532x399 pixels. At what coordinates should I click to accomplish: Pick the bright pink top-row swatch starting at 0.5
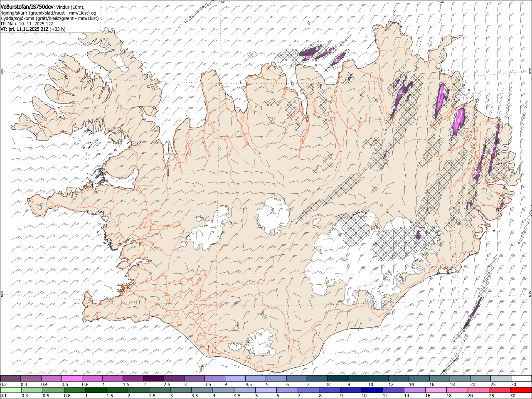(x=71, y=378)
